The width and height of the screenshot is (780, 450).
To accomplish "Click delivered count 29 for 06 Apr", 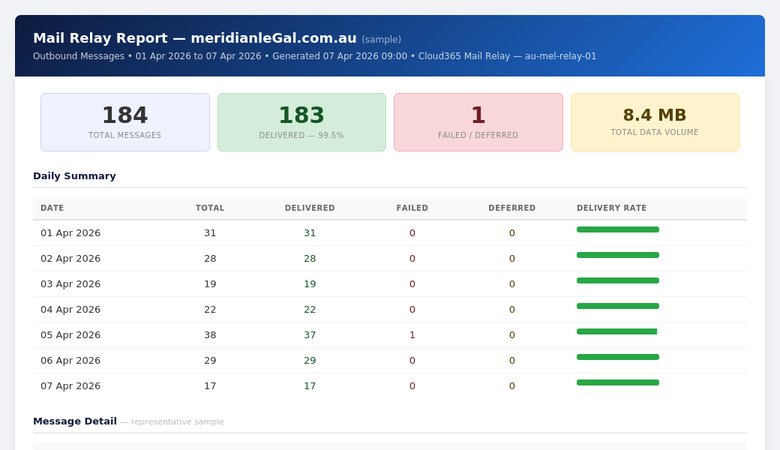I will (x=309, y=360).
